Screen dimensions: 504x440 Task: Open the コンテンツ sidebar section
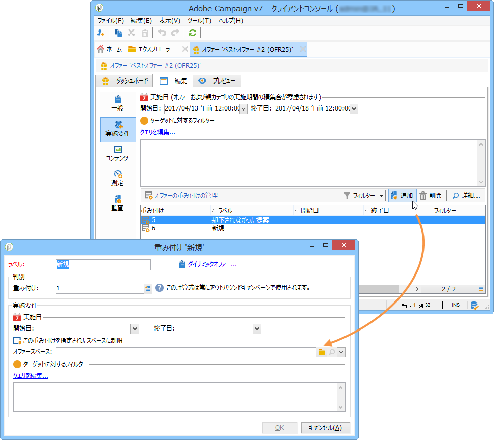tap(117, 153)
